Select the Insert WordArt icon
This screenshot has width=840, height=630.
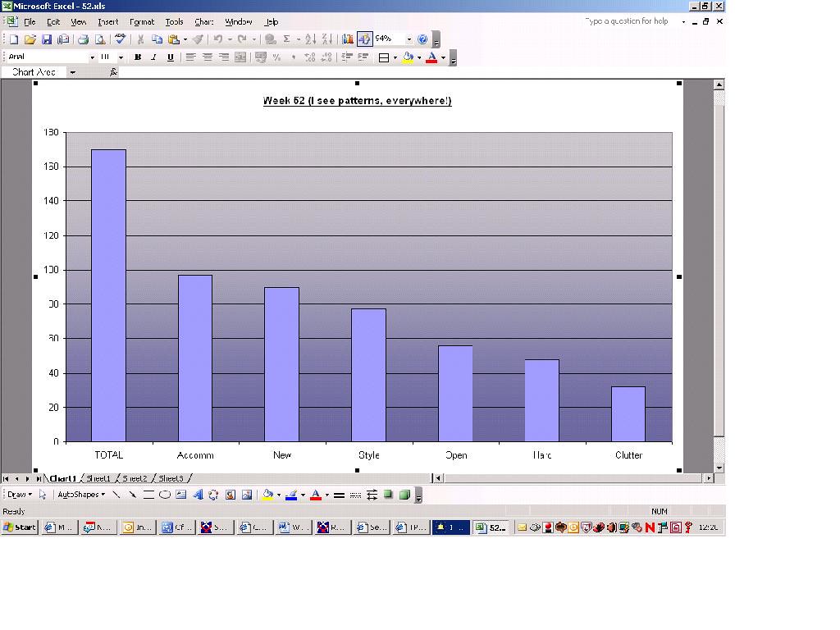198,495
